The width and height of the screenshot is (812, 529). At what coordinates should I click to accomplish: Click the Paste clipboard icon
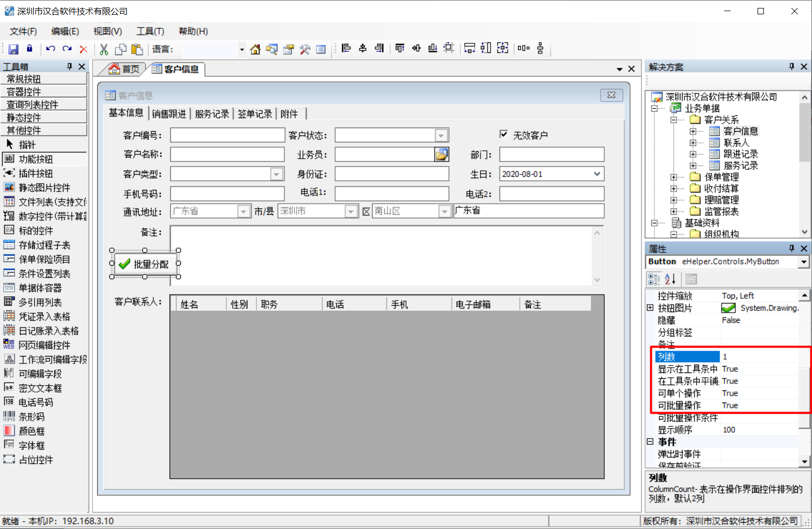click(137, 49)
